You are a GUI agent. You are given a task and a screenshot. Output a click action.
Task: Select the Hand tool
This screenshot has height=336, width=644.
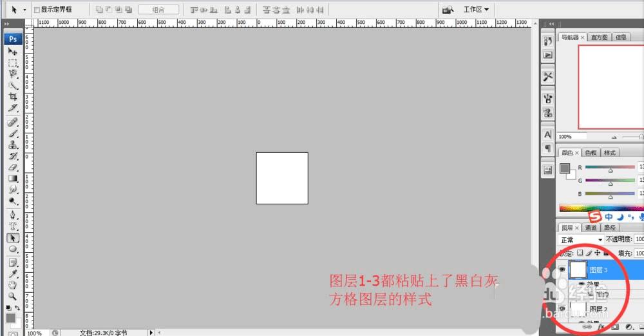point(13,285)
